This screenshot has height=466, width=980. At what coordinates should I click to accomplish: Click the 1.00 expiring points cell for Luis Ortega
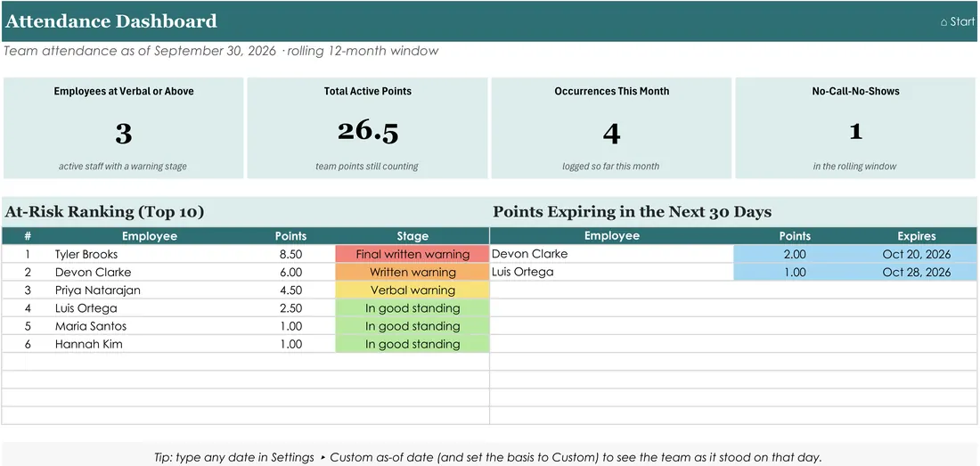(795, 273)
